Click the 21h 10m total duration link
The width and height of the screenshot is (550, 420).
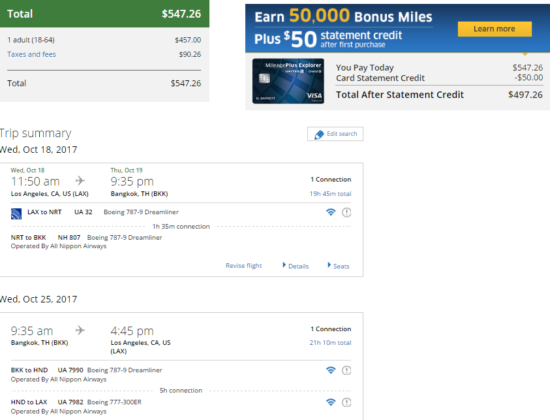pyautogui.click(x=330, y=342)
